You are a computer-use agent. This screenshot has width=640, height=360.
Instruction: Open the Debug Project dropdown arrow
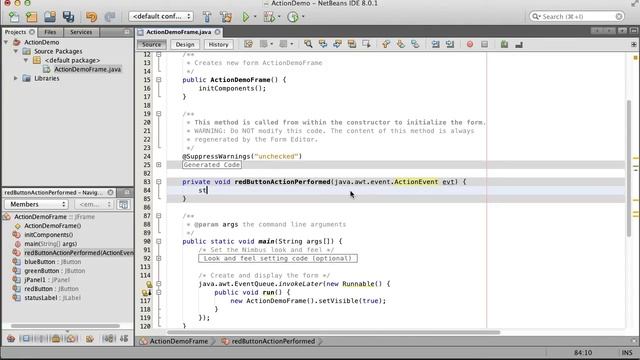pyautogui.click(x=279, y=17)
